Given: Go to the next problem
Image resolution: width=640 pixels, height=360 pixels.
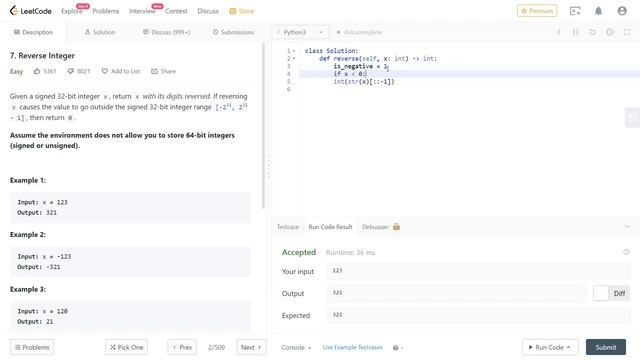Looking at the screenshot, I should pos(251,347).
